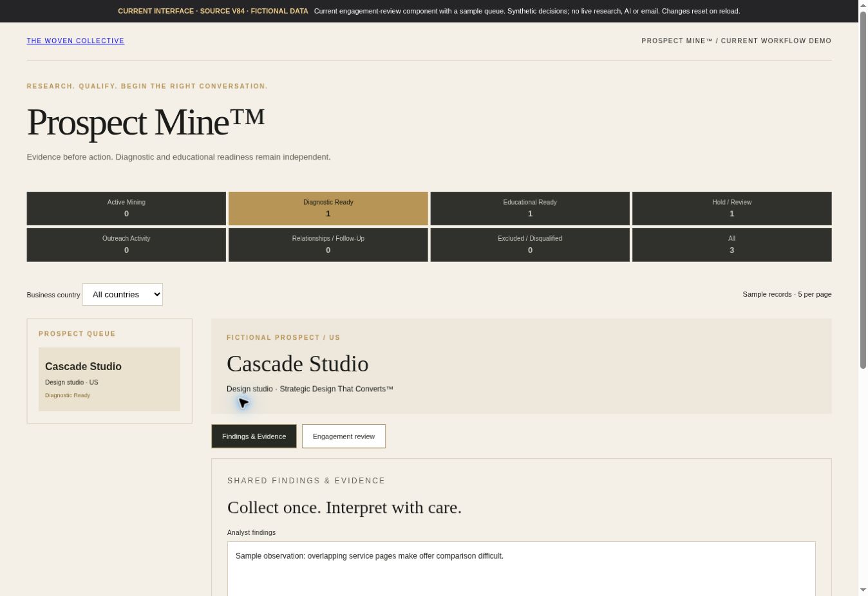The height and width of the screenshot is (596, 868).
Task: Select the Hold / Review status tile
Action: [x=732, y=209]
